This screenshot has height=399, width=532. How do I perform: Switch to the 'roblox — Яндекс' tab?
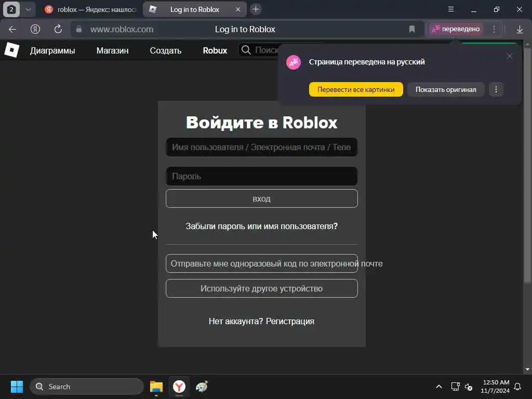pyautogui.click(x=91, y=9)
